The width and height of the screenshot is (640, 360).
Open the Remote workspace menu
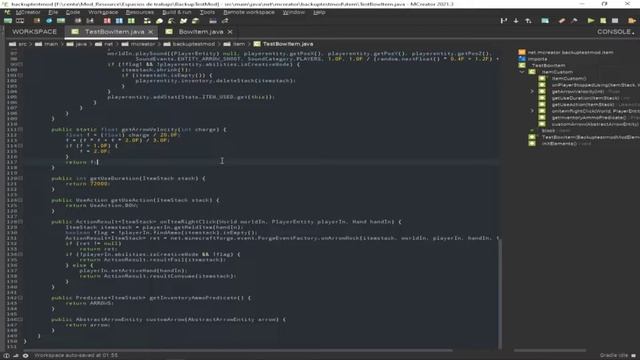point(249,12)
